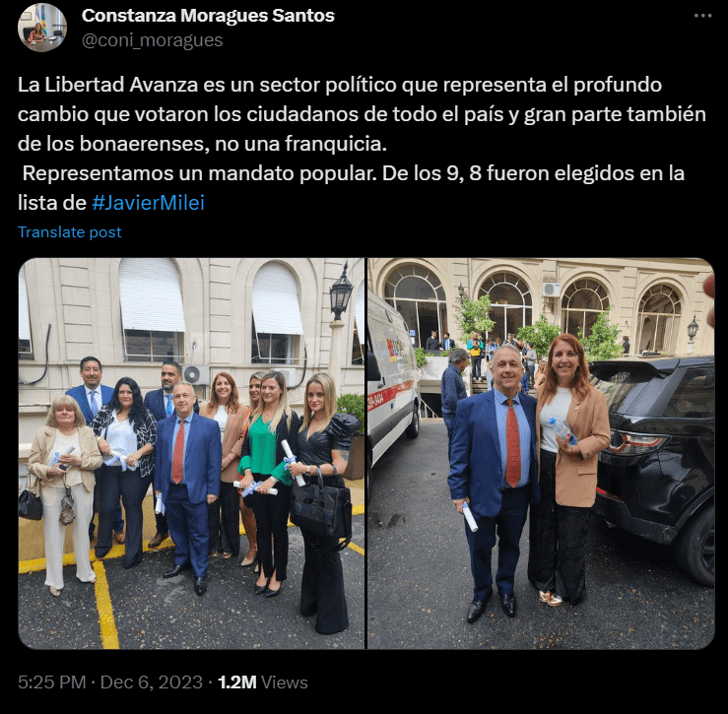Open the left group photo
The height and width of the screenshot is (714, 728).
tap(191, 453)
